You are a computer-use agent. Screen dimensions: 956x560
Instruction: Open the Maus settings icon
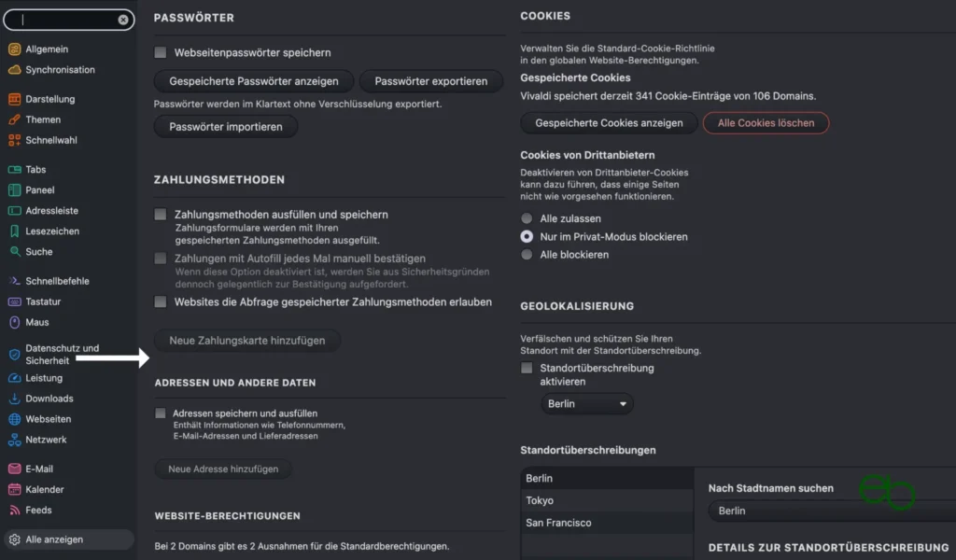[14, 322]
